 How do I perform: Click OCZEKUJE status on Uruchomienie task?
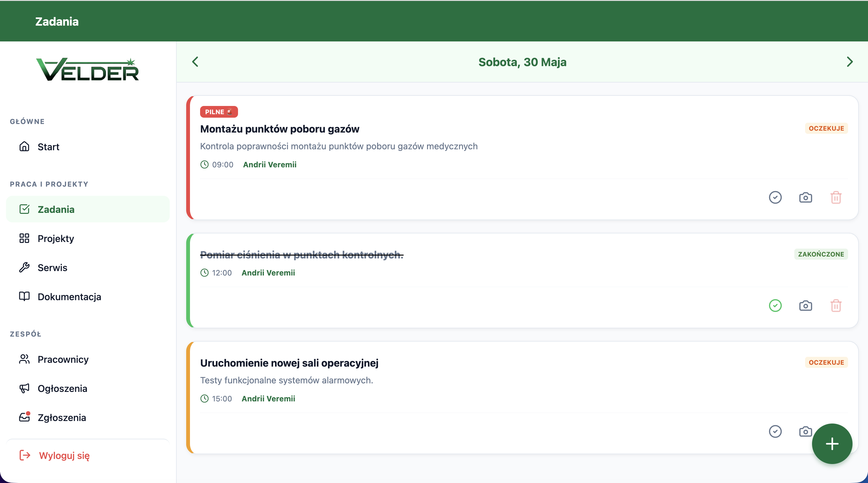[x=826, y=362]
